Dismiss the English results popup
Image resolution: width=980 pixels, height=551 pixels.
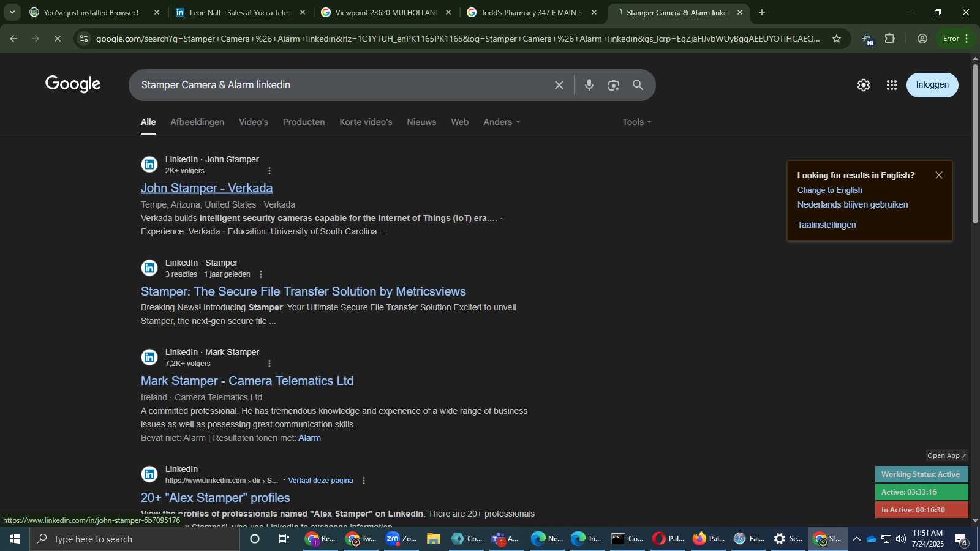click(938, 175)
